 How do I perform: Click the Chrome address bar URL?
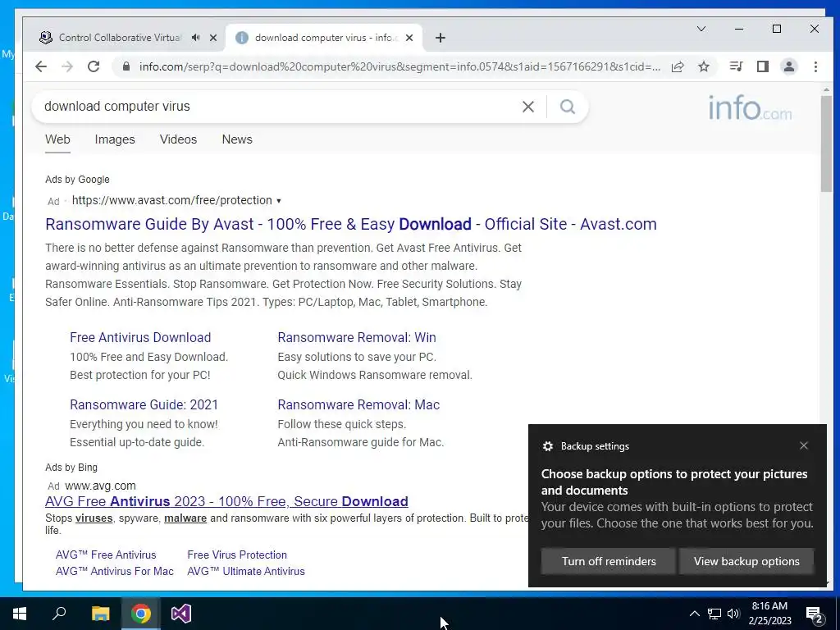(399, 66)
